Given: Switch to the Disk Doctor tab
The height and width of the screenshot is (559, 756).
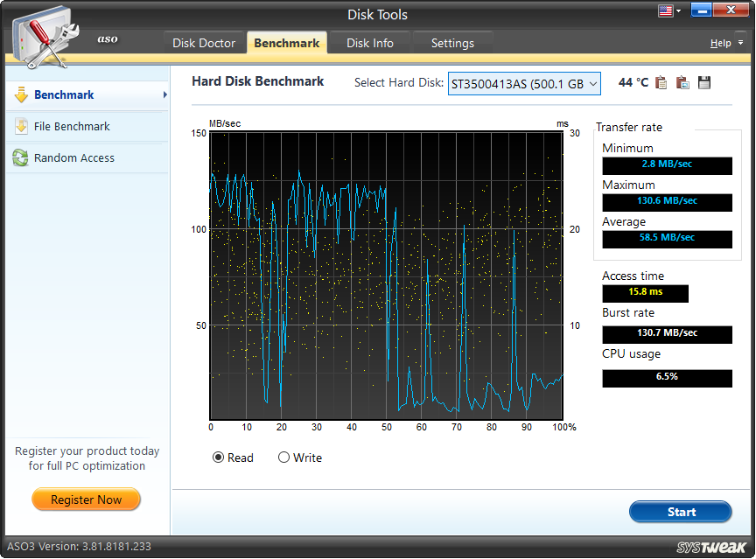Looking at the screenshot, I should (x=205, y=42).
